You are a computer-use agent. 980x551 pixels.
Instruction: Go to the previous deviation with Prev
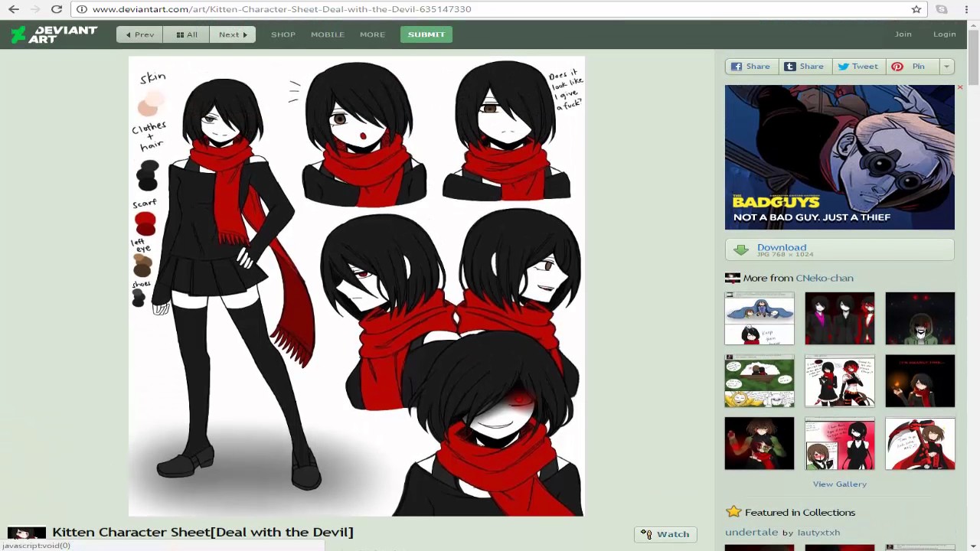coord(139,34)
